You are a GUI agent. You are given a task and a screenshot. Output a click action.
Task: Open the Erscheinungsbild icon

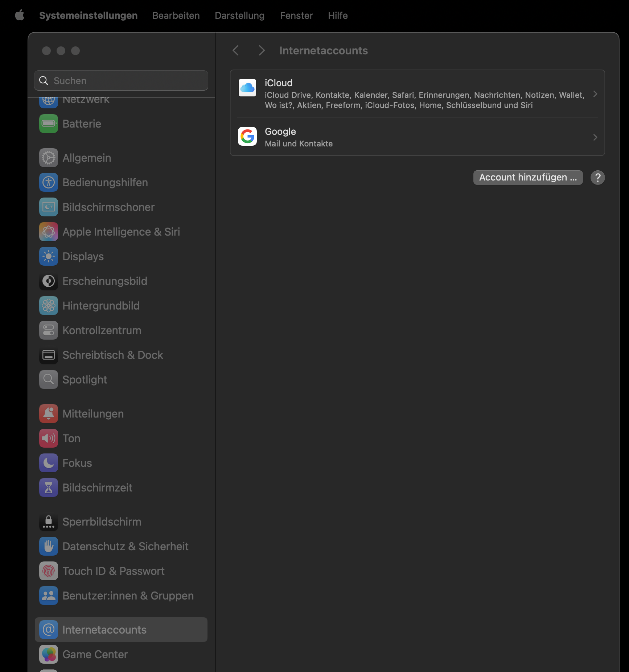[49, 281]
